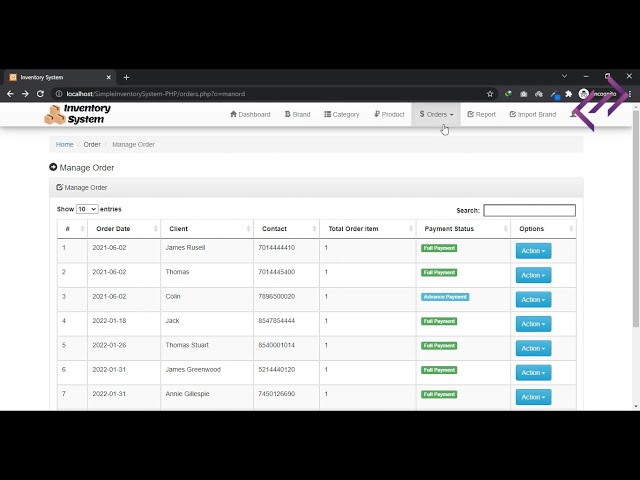
Task: Focus the Search input field
Action: (529, 210)
